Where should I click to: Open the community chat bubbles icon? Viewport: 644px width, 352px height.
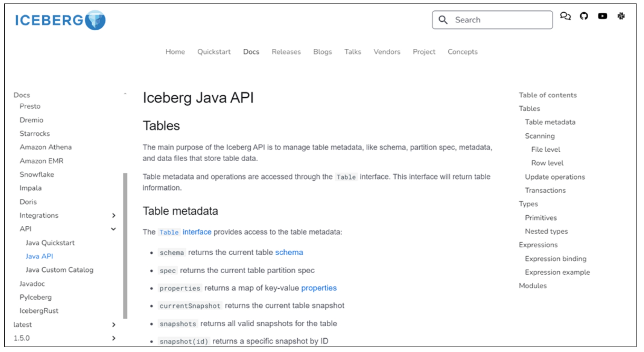click(565, 16)
